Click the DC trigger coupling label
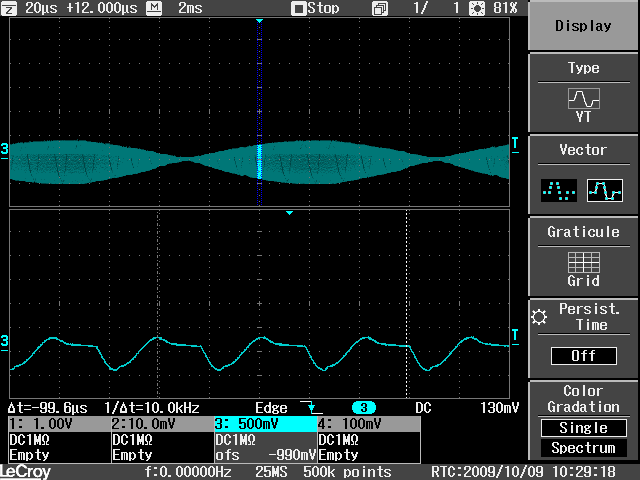The image size is (640, 480). click(x=423, y=408)
